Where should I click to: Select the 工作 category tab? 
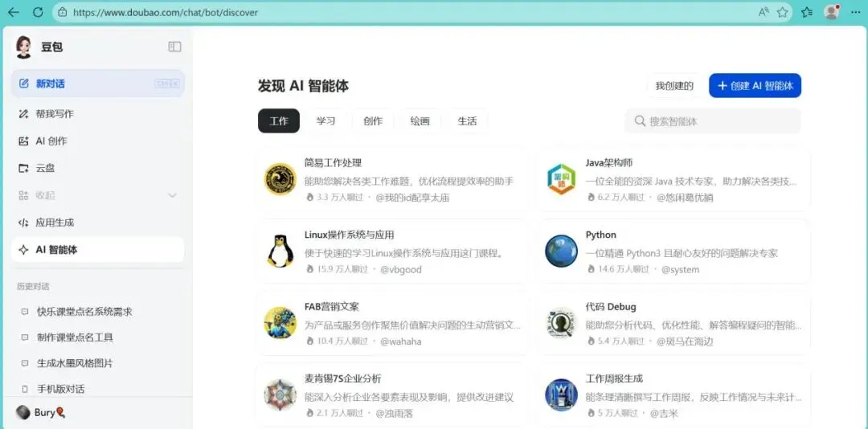click(x=278, y=121)
